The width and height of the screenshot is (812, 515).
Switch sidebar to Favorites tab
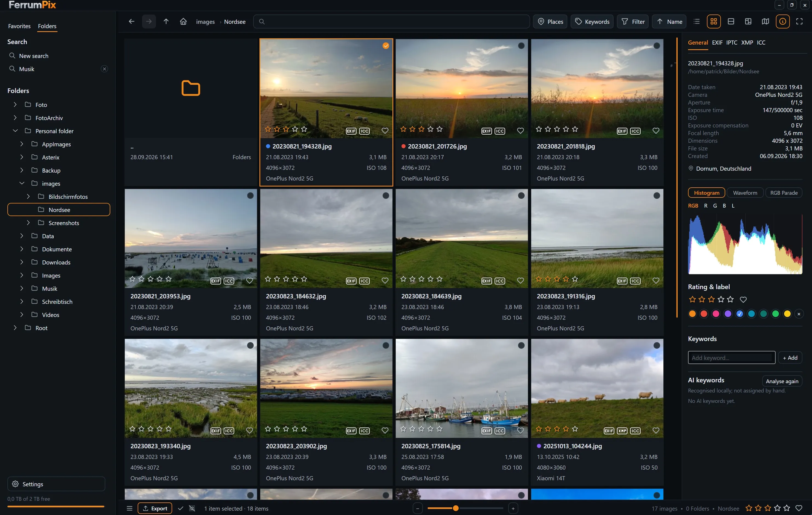click(19, 26)
